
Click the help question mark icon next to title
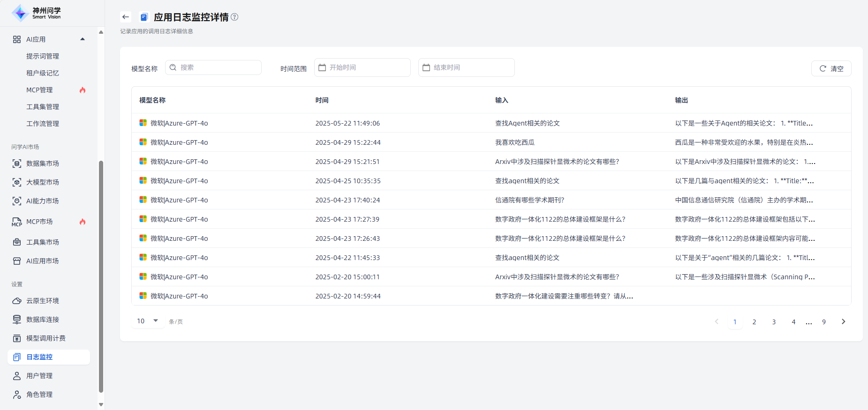[234, 17]
